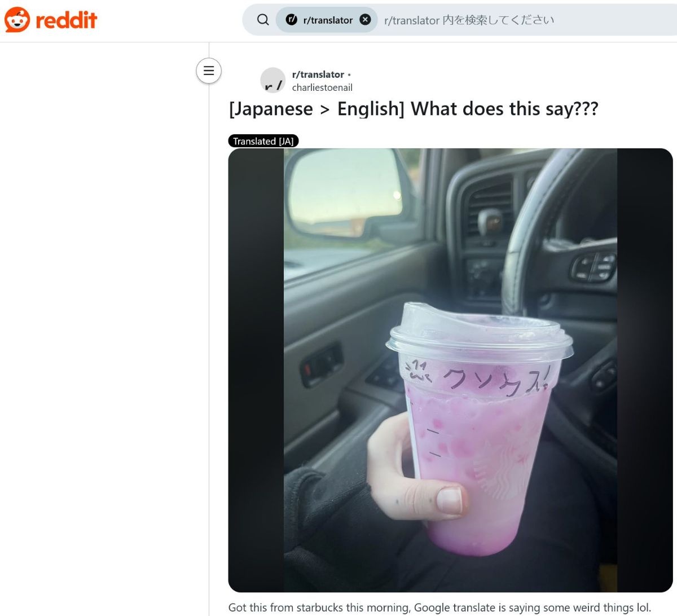Click the post title about Japanese translation

click(x=414, y=109)
